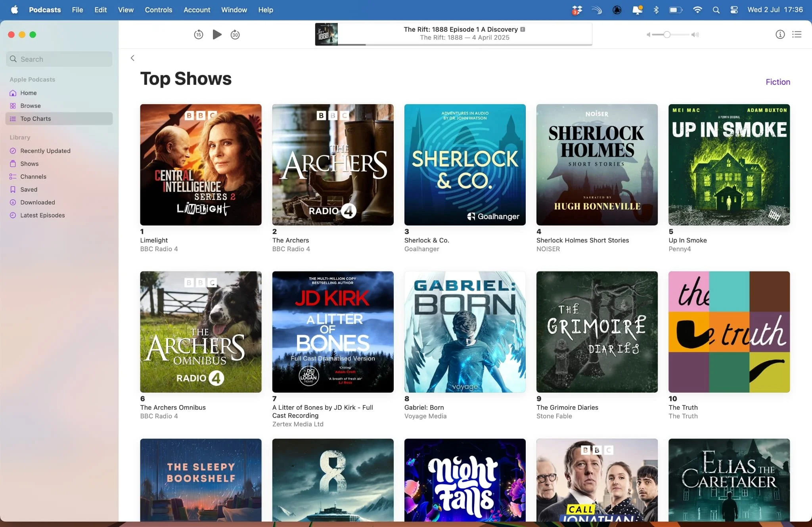This screenshot has width=812, height=527.
Task: Open Spotlight search in menu bar
Action: (x=716, y=10)
